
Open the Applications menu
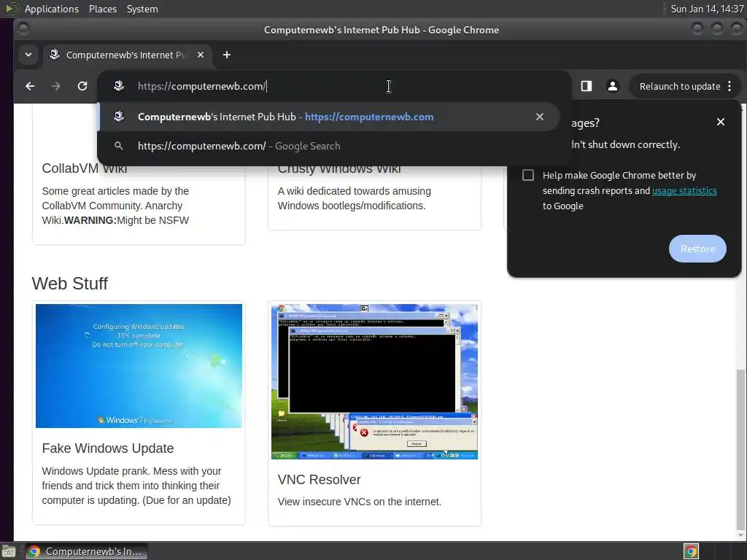52,9
